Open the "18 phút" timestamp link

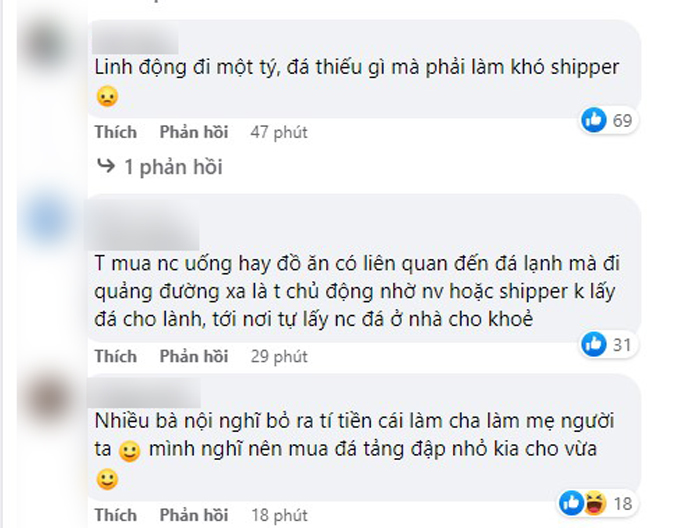[x=278, y=516]
